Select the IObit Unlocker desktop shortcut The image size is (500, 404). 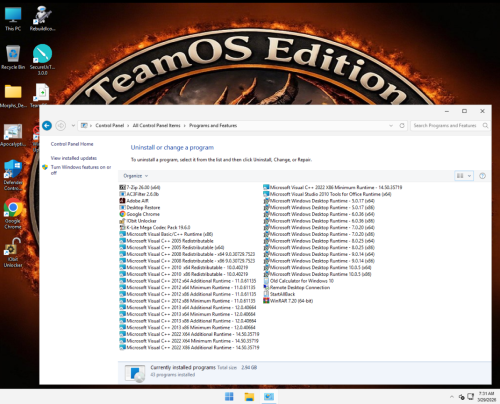click(x=13, y=252)
